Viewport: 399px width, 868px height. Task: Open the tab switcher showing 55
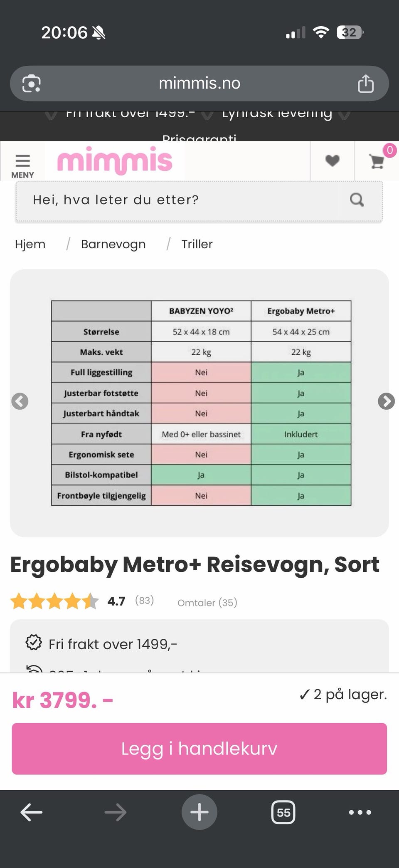(283, 812)
